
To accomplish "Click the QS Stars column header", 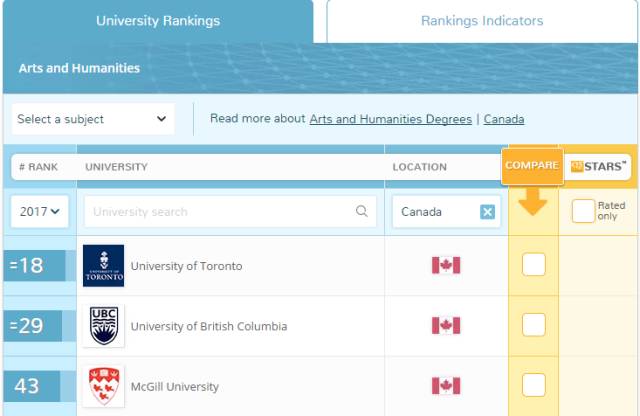I will [598, 167].
